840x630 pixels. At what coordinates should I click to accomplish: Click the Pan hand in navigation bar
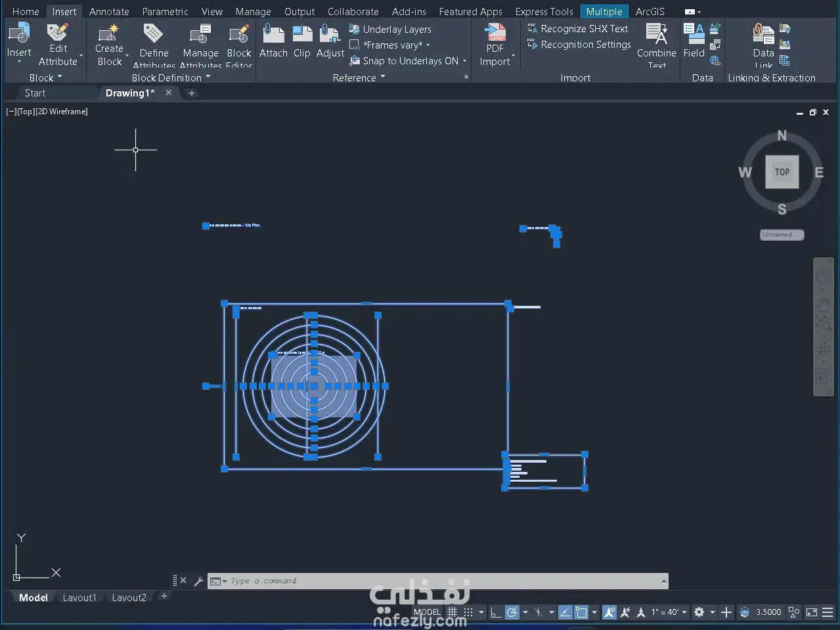tap(823, 304)
